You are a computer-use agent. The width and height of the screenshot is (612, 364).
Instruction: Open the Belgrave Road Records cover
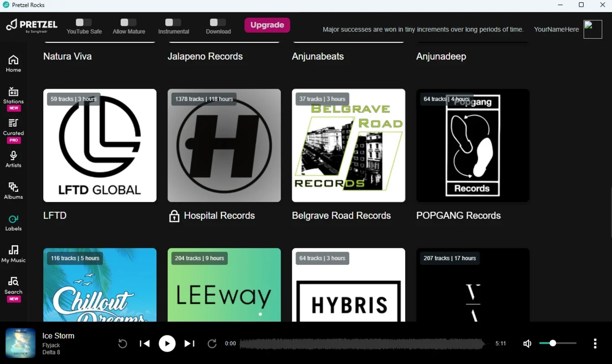(348, 145)
